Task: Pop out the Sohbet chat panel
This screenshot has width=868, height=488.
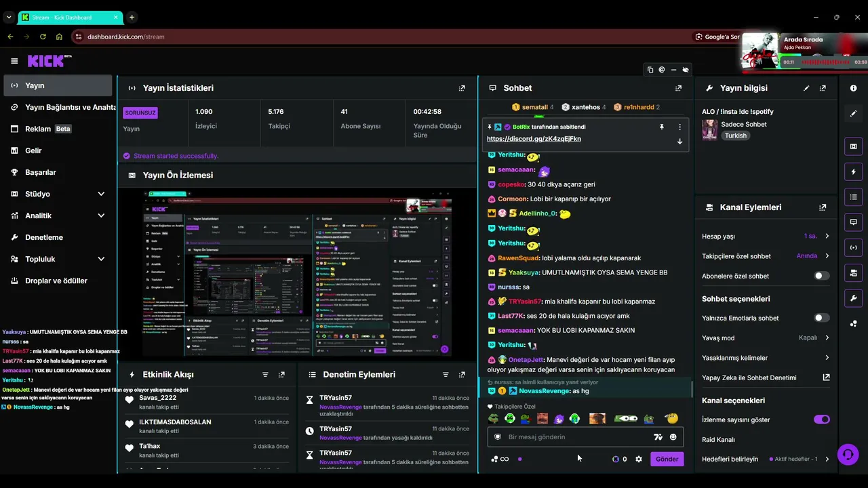Action: tap(678, 88)
